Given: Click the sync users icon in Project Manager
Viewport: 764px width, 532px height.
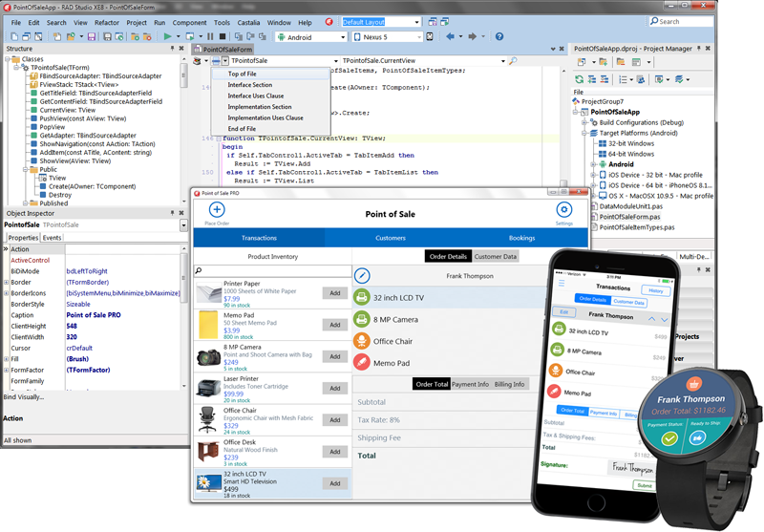Looking at the screenshot, I should (x=641, y=79).
